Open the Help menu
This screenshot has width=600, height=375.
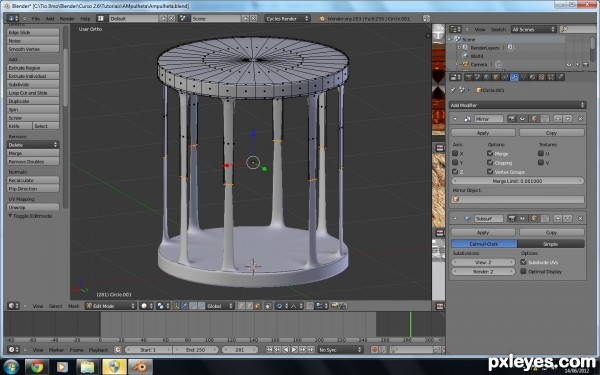[85, 18]
